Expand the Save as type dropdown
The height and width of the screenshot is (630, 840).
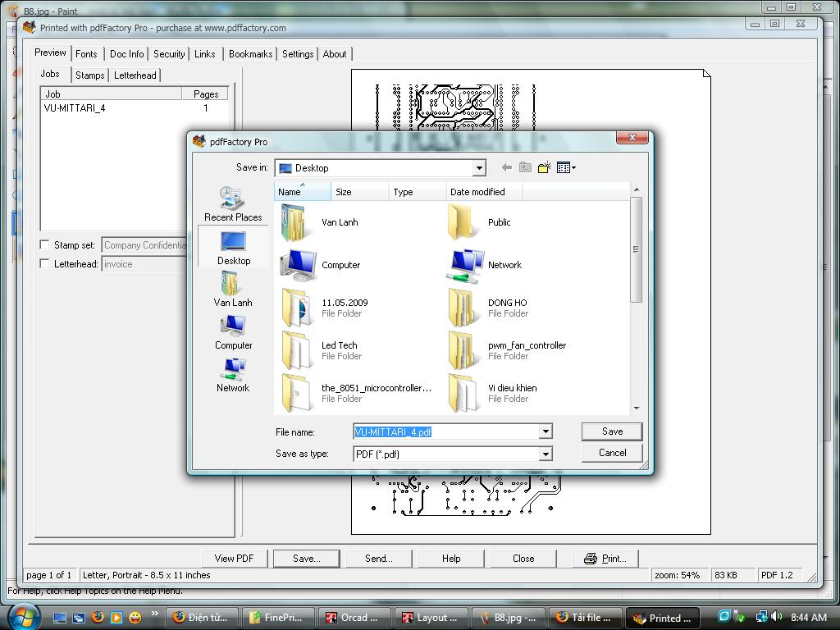(x=546, y=454)
